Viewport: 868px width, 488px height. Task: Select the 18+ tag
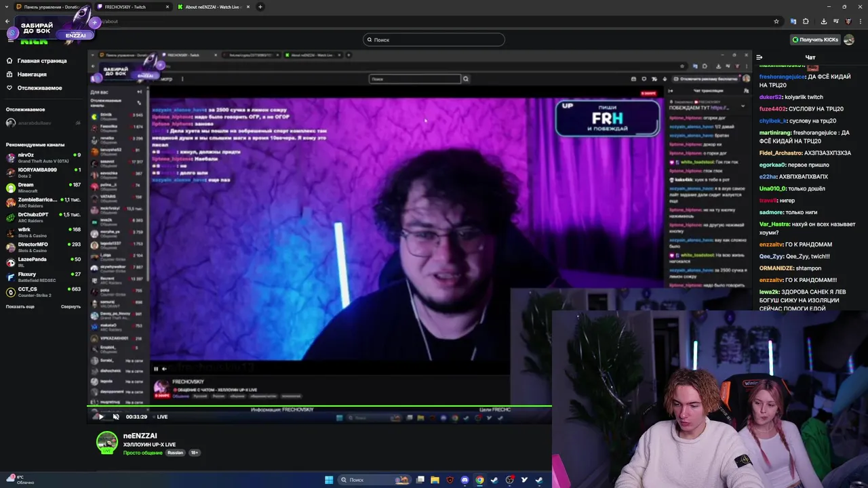point(195,453)
